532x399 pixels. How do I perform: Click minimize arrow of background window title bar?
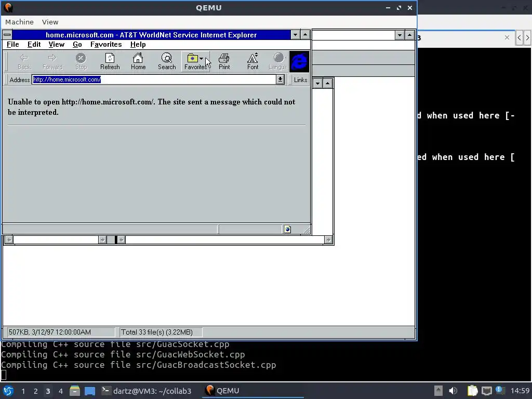(400, 35)
